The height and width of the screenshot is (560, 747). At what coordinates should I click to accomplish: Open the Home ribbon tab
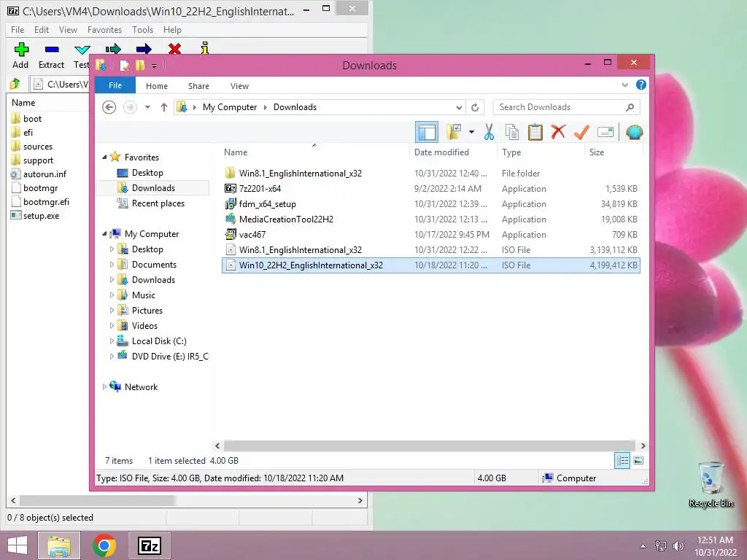pyautogui.click(x=157, y=86)
